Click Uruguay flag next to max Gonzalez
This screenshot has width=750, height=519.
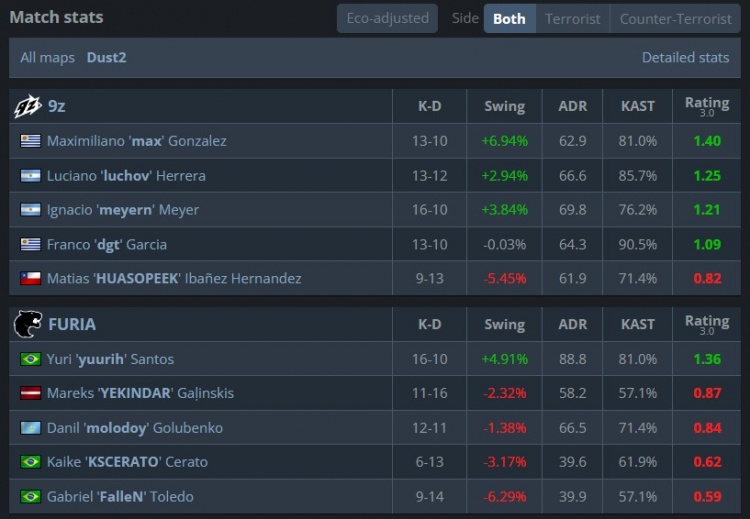tap(31, 141)
